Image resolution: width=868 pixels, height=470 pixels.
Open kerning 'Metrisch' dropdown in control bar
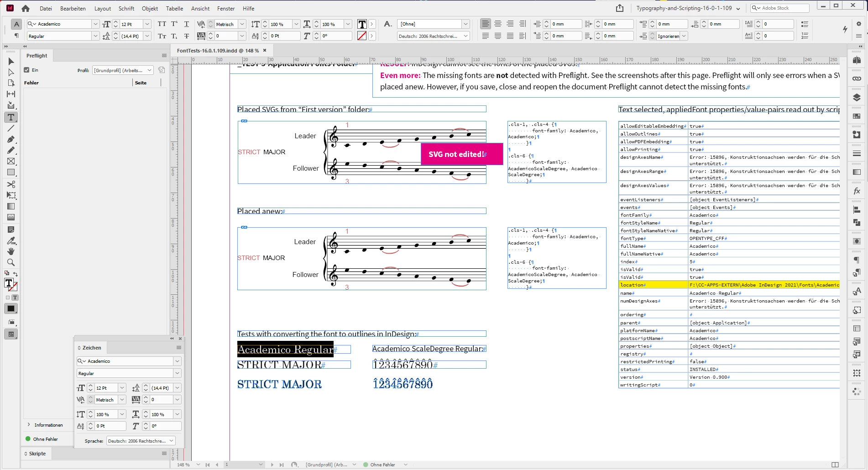pos(242,24)
